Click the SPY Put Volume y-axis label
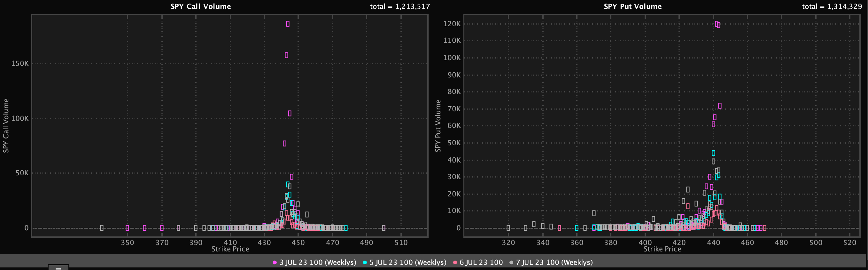Image resolution: width=868 pixels, height=270 pixels. [438, 126]
